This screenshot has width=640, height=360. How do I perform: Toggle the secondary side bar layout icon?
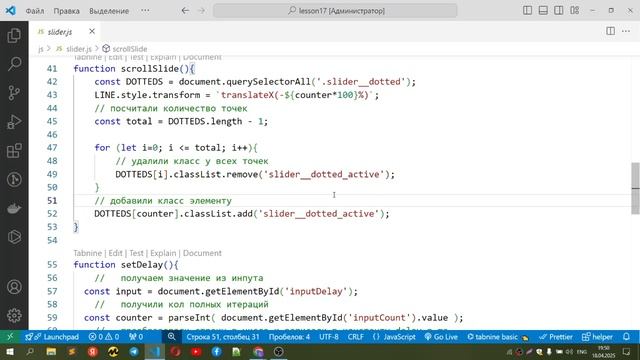click(x=559, y=11)
